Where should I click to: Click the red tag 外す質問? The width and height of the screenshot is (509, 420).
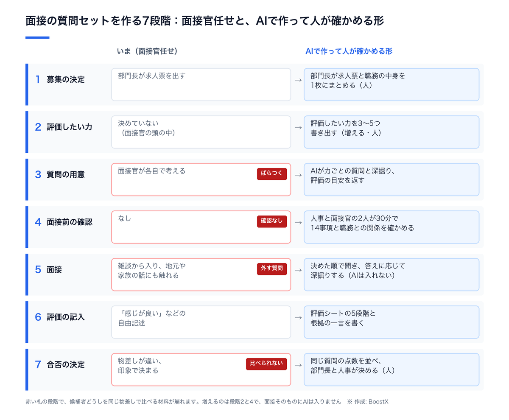(272, 269)
